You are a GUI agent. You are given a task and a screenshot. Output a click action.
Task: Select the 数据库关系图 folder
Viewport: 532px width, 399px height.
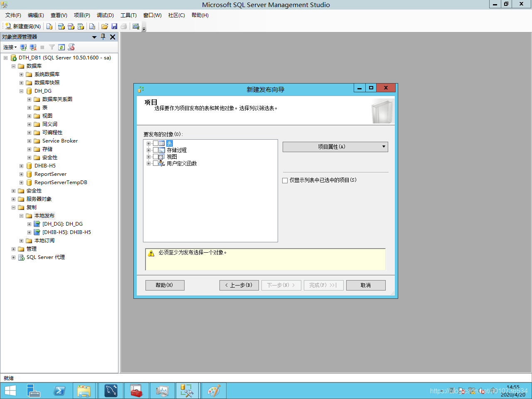click(x=57, y=99)
